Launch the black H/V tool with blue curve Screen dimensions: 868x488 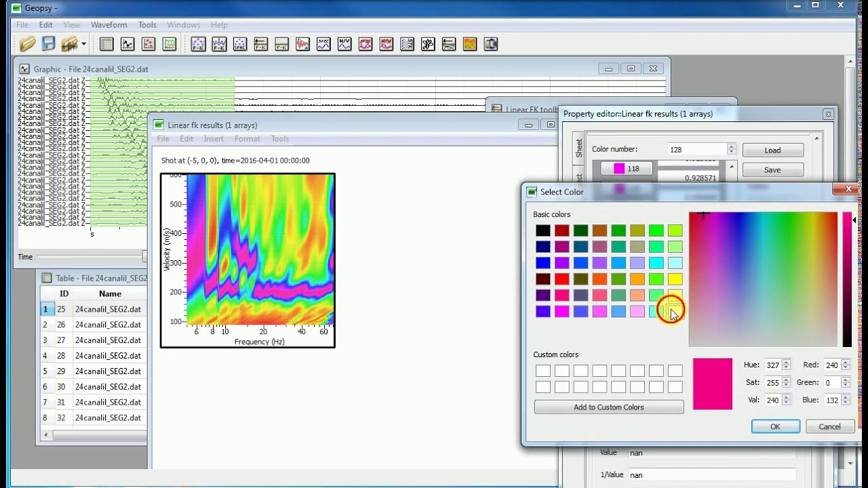coord(344,45)
